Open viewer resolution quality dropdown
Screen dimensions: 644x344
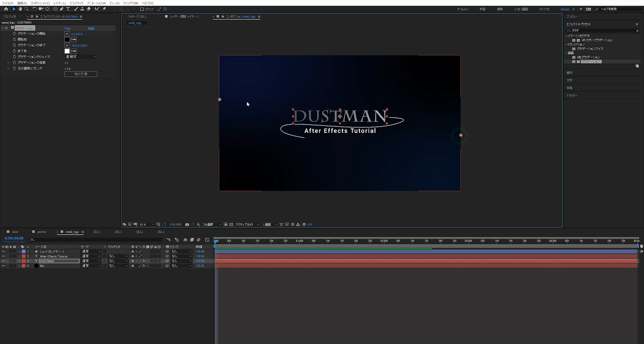pyautogui.click(x=212, y=224)
